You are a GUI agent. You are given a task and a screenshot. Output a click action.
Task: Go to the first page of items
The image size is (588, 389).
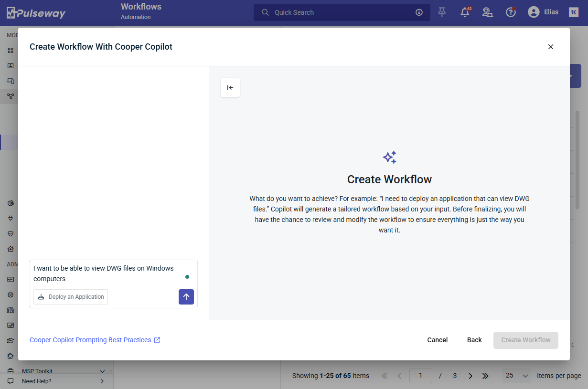click(385, 376)
